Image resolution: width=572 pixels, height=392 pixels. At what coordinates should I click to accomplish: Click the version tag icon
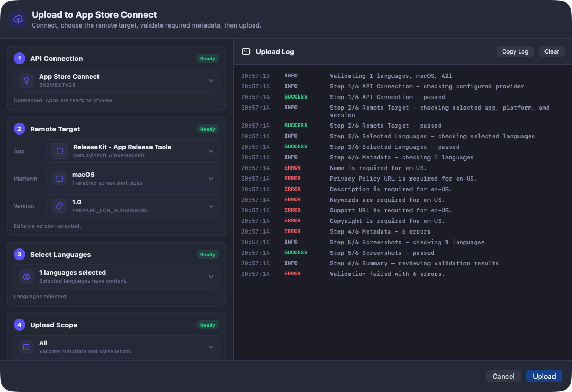59,206
